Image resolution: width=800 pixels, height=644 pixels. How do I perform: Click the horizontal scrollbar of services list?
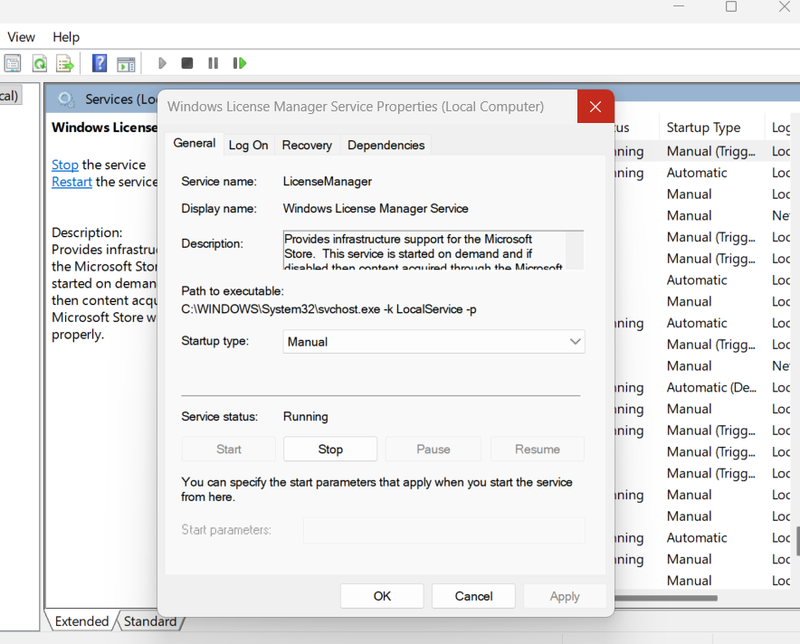[x=666, y=598]
